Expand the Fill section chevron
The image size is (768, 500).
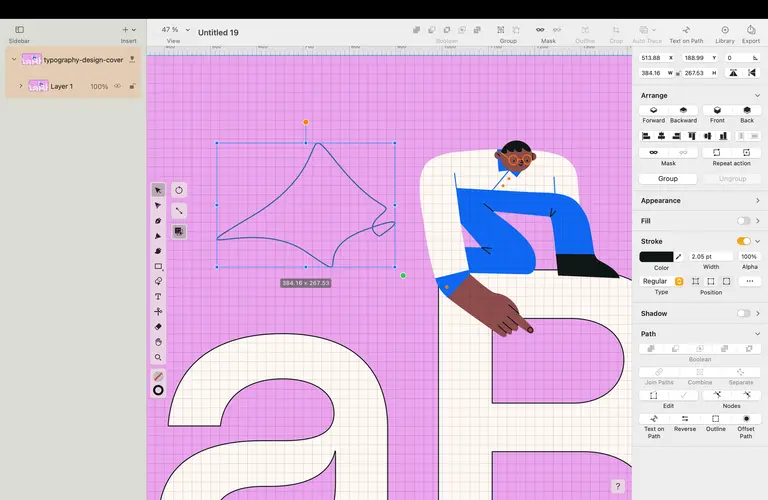(757, 221)
